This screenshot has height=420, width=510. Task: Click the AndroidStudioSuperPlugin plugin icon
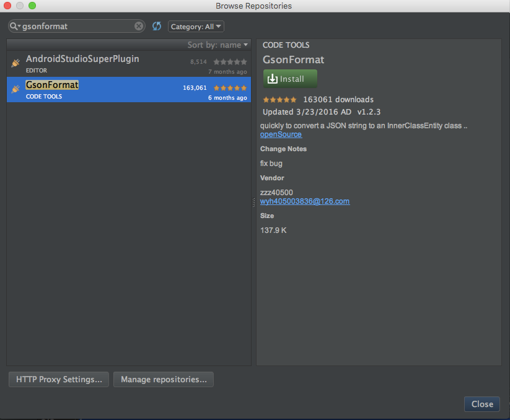(15, 62)
